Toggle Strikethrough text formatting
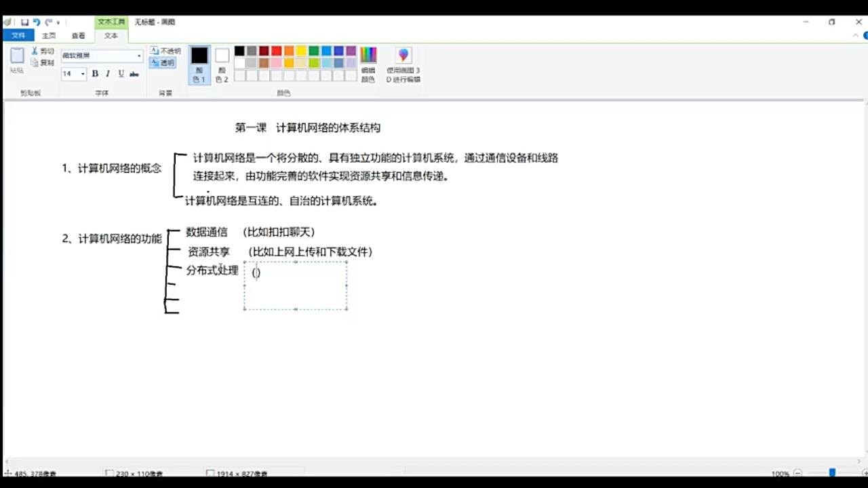 tap(134, 73)
